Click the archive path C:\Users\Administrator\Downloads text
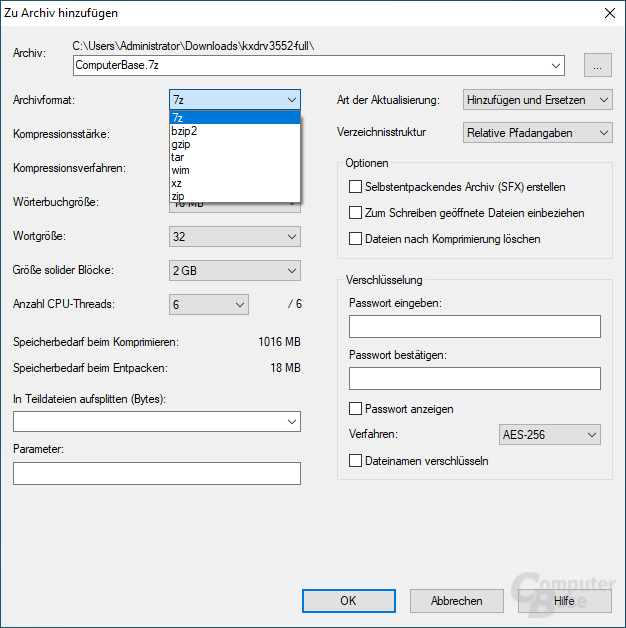Viewport: 626px width, 628px height. [193, 46]
